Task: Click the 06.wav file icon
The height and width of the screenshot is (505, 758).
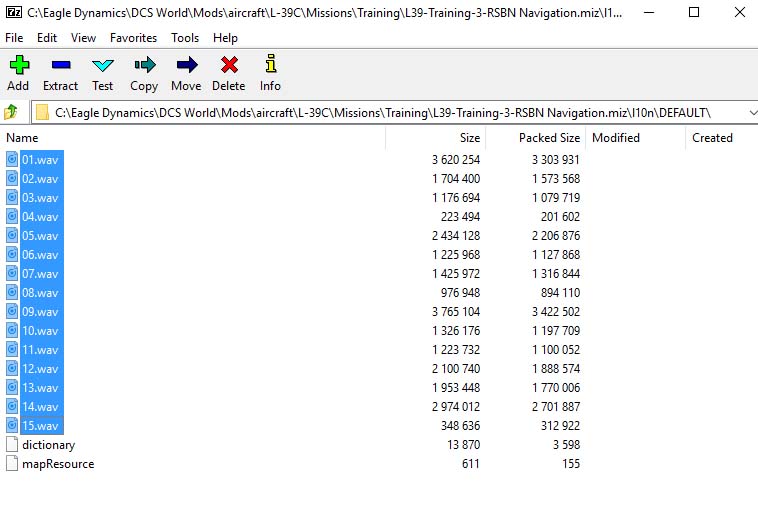Action: [12, 254]
